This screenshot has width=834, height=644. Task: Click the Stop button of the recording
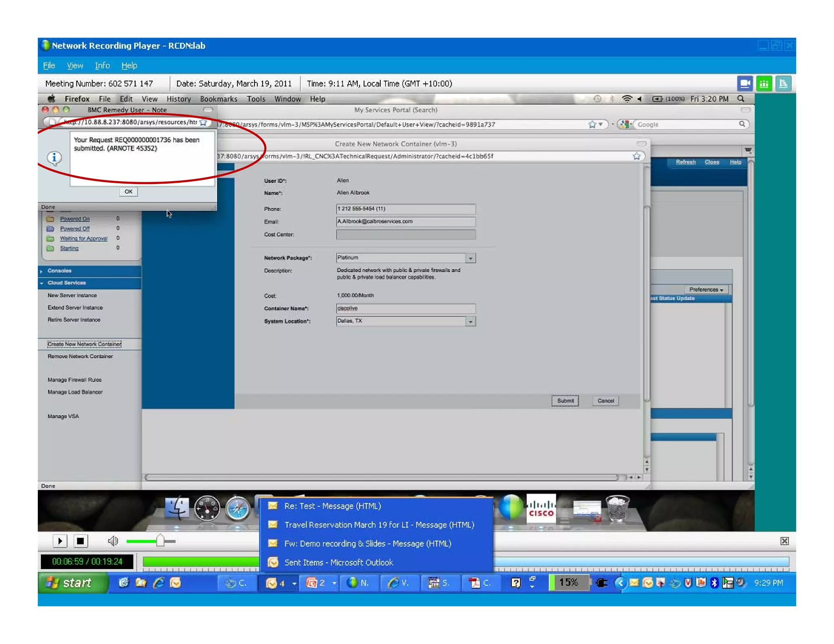click(80, 541)
